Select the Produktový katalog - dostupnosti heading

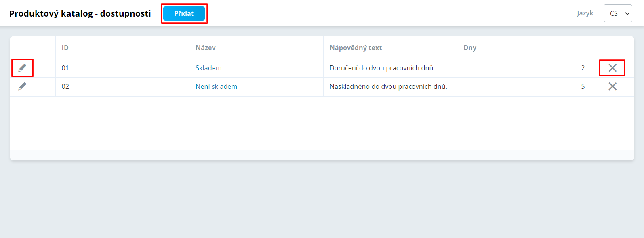point(80,13)
